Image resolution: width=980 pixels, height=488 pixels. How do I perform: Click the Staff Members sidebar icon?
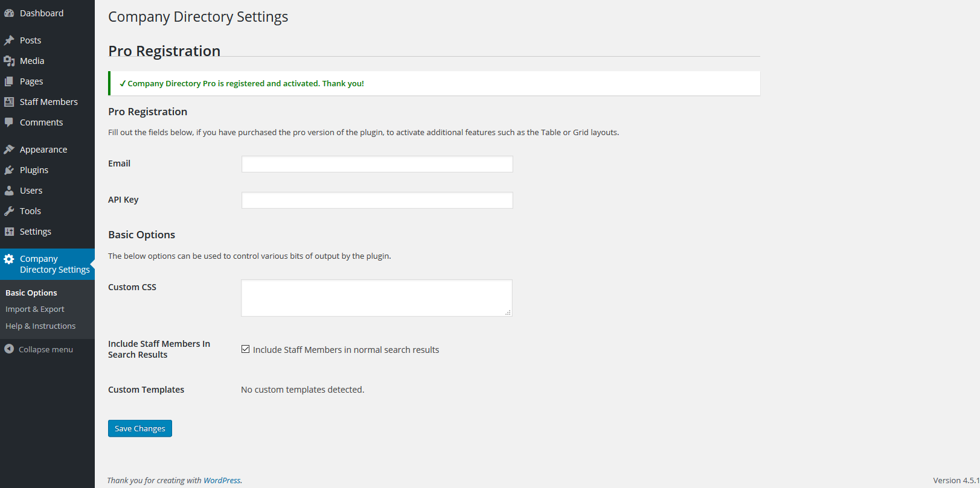tap(9, 102)
